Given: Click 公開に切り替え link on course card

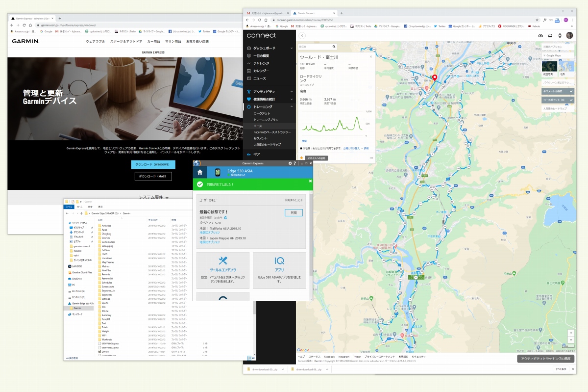Looking at the screenshot, I should pos(350,148).
